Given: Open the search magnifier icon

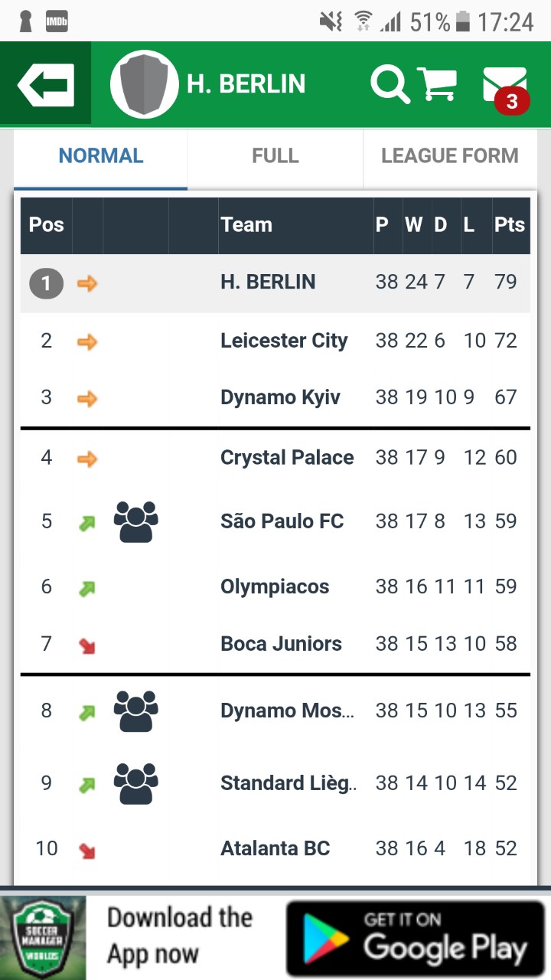Looking at the screenshot, I should click(x=390, y=84).
